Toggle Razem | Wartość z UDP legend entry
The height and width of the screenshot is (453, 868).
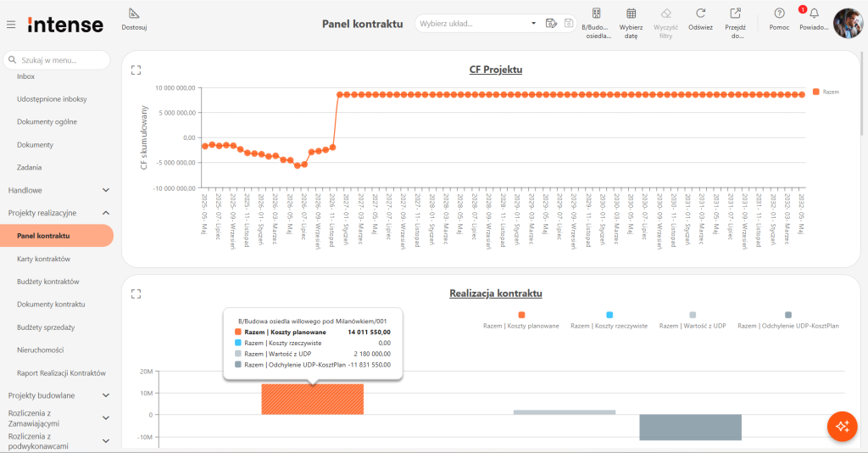[x=693, y=321]
